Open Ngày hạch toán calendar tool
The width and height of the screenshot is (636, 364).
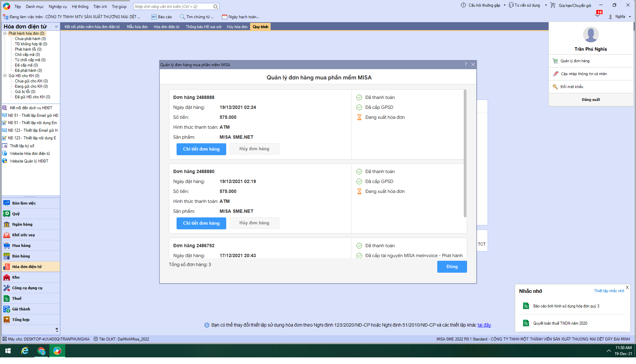click(241, 17)
